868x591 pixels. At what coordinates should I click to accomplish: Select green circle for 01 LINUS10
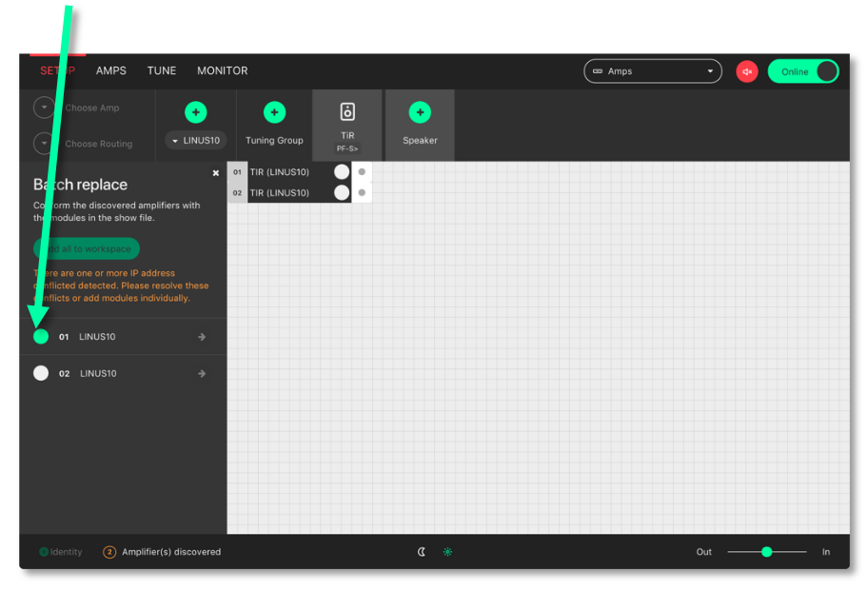click(41, 337)
